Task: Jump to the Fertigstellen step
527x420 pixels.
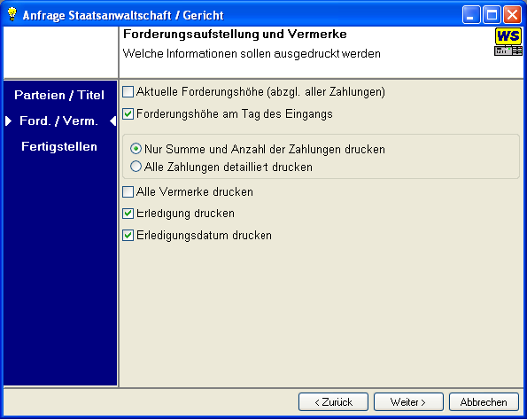Action: (59, 146)
